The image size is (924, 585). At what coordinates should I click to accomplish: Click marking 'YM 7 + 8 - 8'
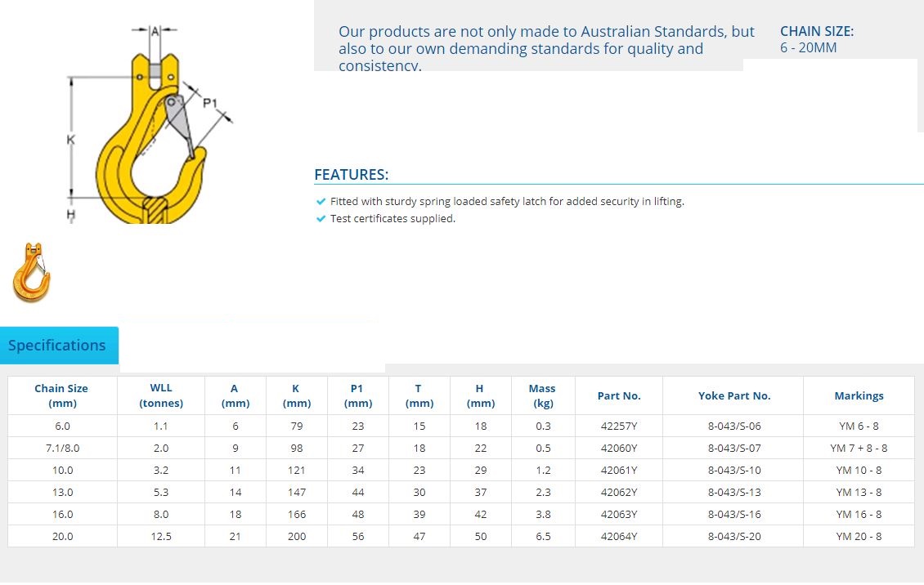(859, 448)
